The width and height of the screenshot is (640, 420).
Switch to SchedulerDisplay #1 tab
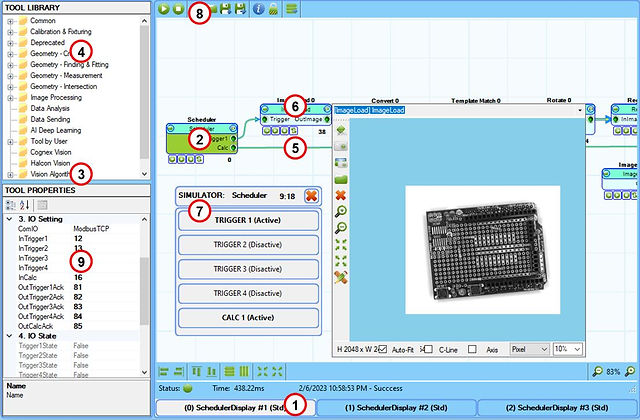point(236,408)
